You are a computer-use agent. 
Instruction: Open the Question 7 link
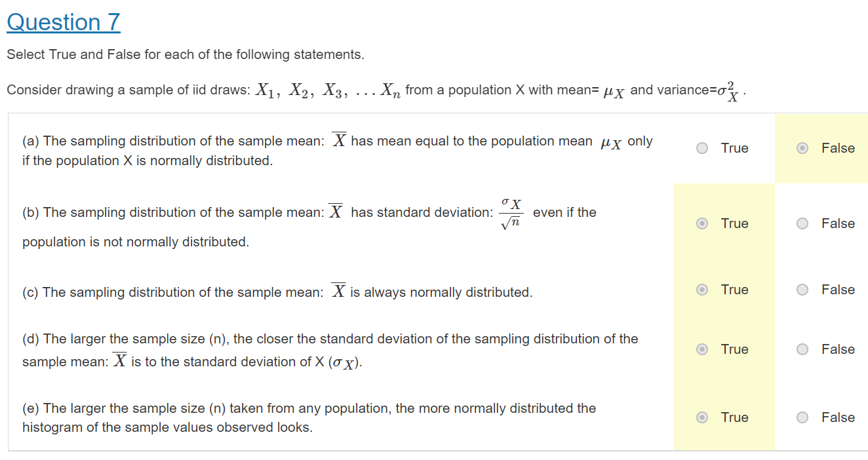click(x=64, y=22)
